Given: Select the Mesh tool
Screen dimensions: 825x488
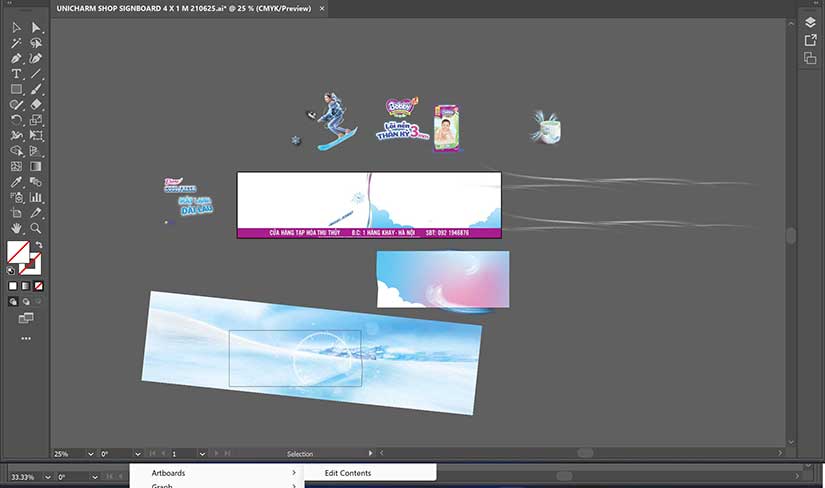Looking at the screenshot, I should click(x=16, y=166).
